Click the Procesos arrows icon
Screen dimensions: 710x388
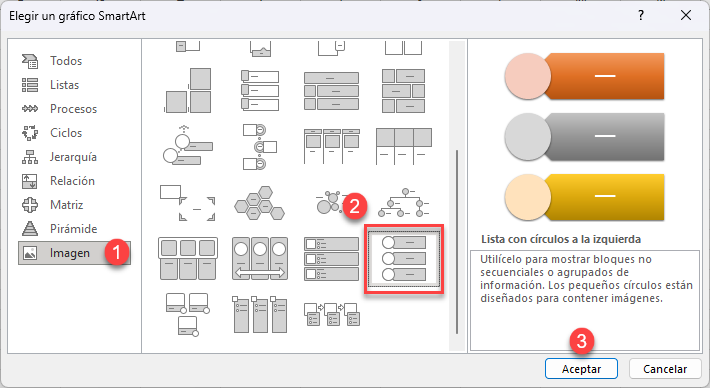click(30, 109)
